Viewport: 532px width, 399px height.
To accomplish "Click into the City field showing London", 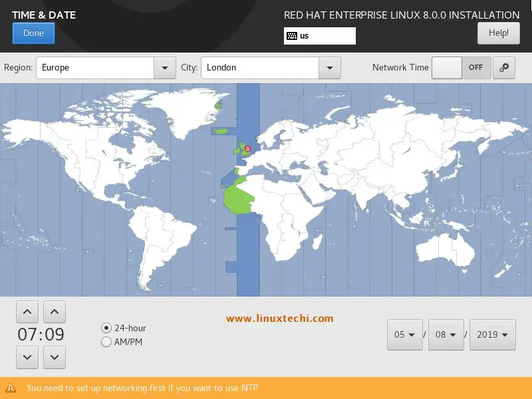I will (x=260, y=68).
